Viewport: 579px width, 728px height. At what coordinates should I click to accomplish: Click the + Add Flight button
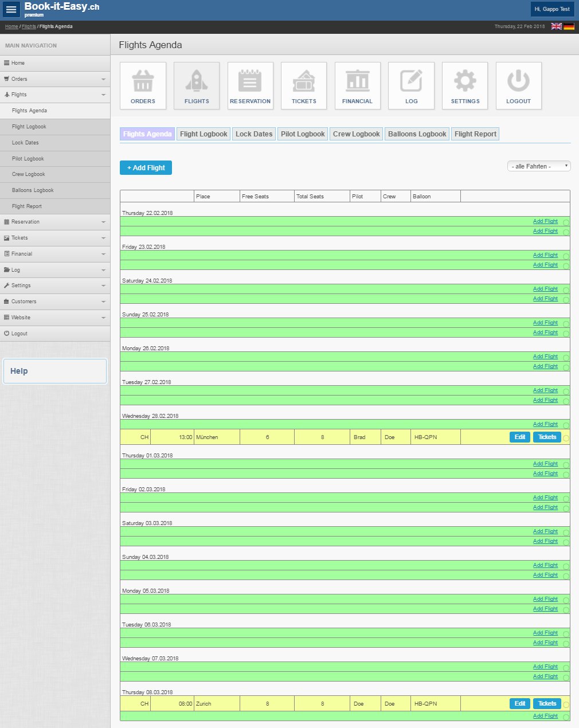coord(146,168)
